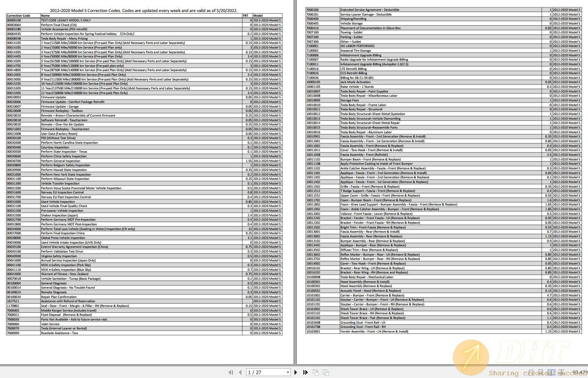Click 'Roadside Assistance - Tow' entry
The width and height of the screenshot is (588, 378).
(59, 333)
